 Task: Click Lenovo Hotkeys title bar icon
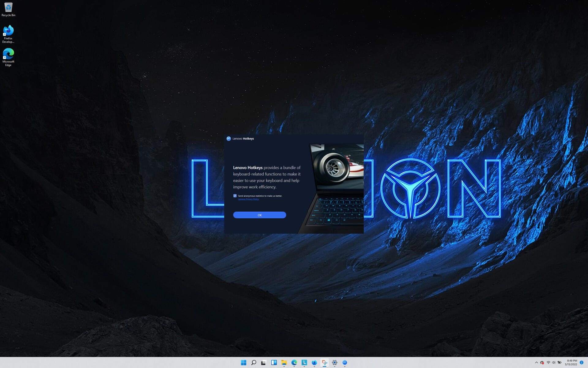coord(228,139)
